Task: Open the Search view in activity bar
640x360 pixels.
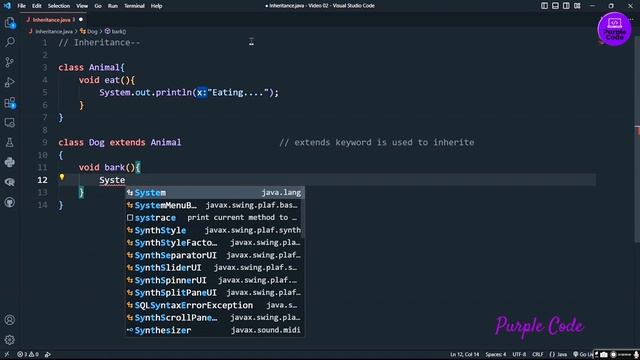Action: 10,42
